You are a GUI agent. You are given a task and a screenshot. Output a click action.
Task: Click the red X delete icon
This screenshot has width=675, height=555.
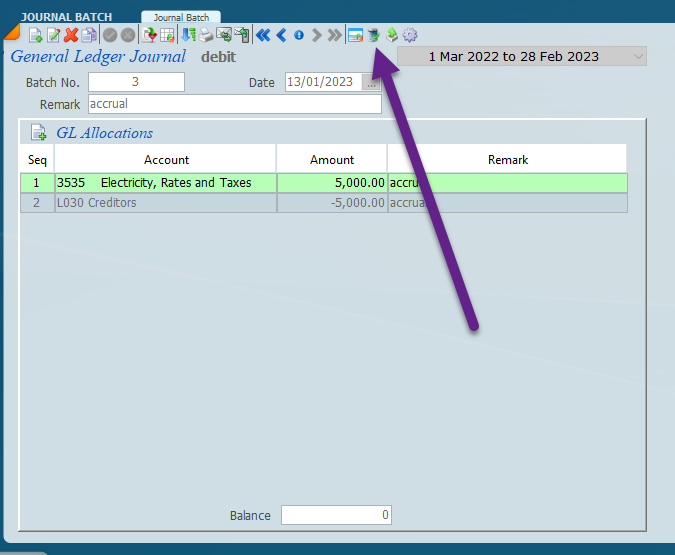click(71, 35)
